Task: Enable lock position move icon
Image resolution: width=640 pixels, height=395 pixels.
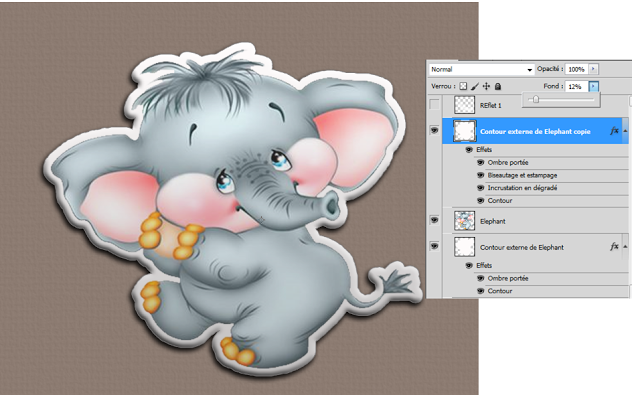Action: (486, 87)
